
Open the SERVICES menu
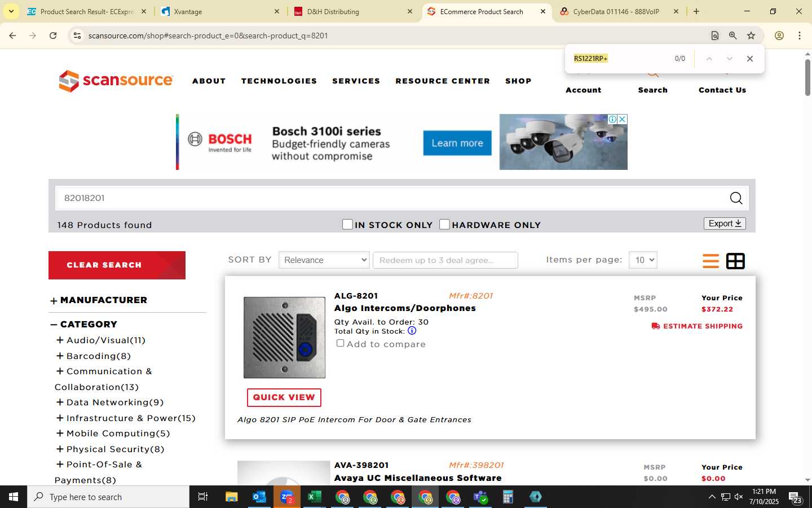(x=356, y=81)
